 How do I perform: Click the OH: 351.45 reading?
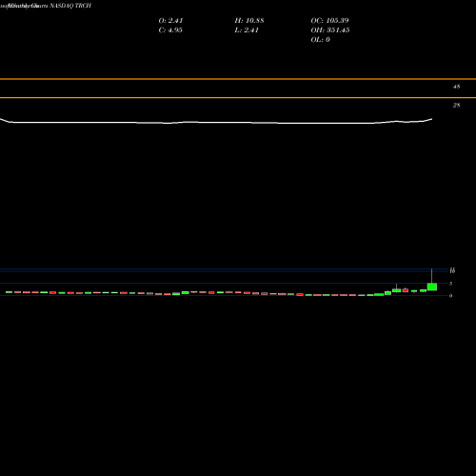pyautogui.click(x=330, y=30)
